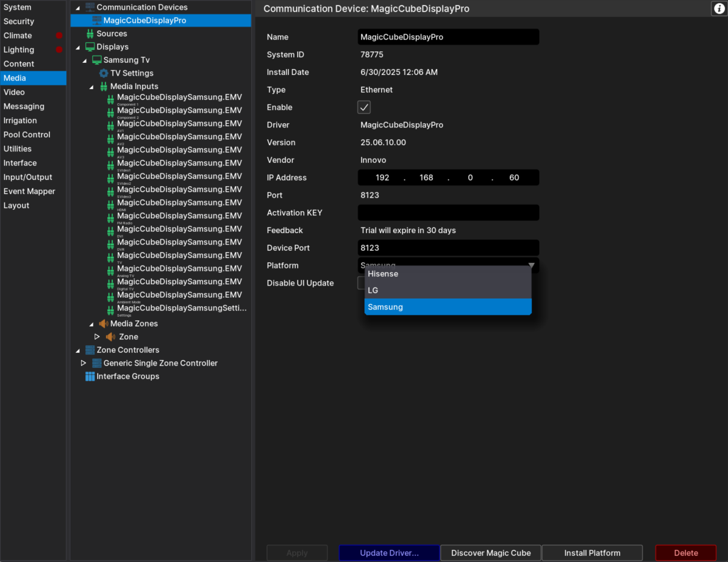
Task: Go to the Video section
Action: coord(34,92)
